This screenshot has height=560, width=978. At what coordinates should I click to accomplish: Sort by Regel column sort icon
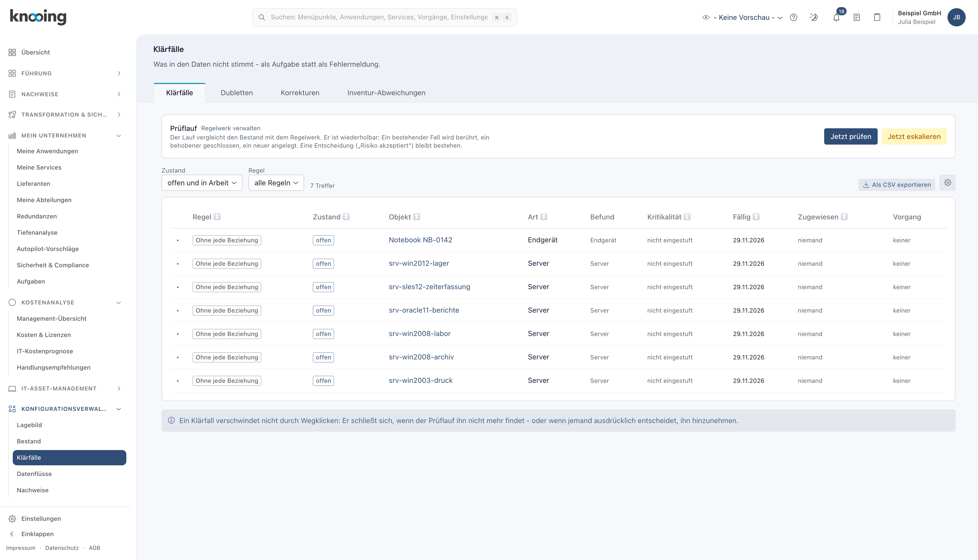pos(217,217)
